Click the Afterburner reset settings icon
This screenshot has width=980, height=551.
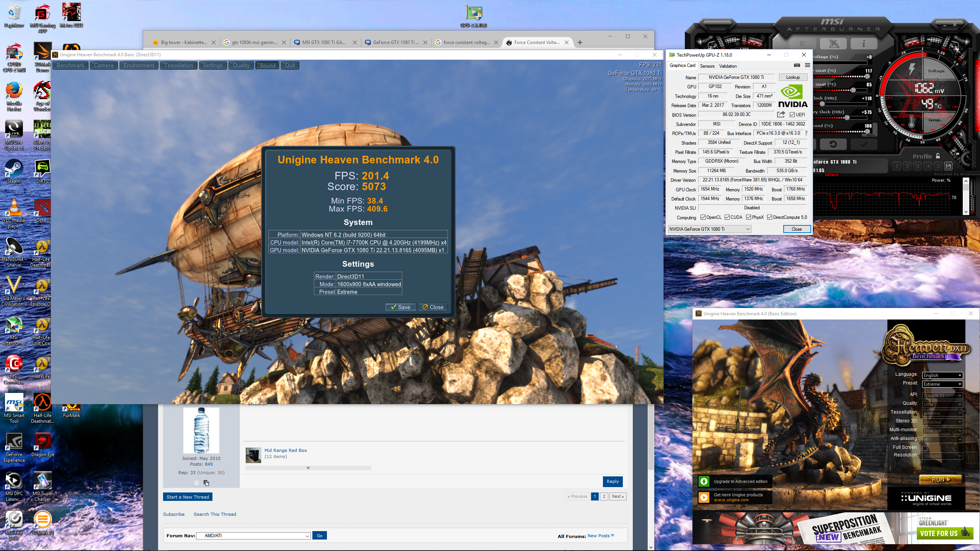[833, 144]
